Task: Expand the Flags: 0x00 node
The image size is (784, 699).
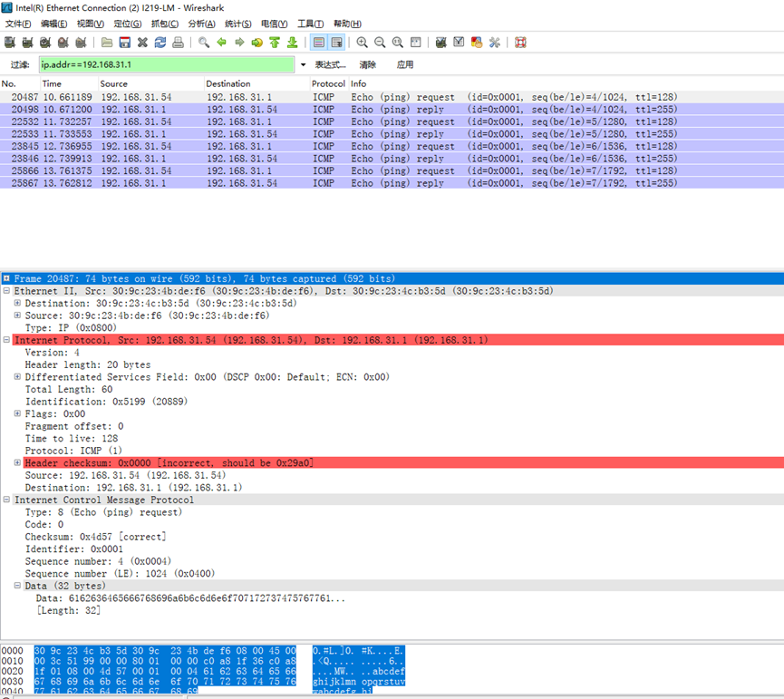Action: pyautogui.click(x=17, y=413)
